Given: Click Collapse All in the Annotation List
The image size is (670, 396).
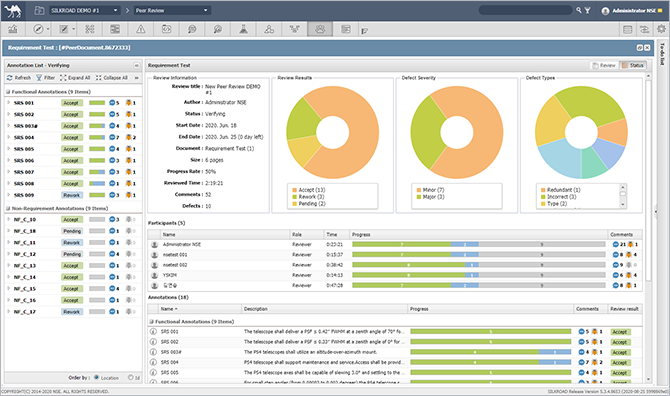Looking at the screenshot, I should pos(112,78).
